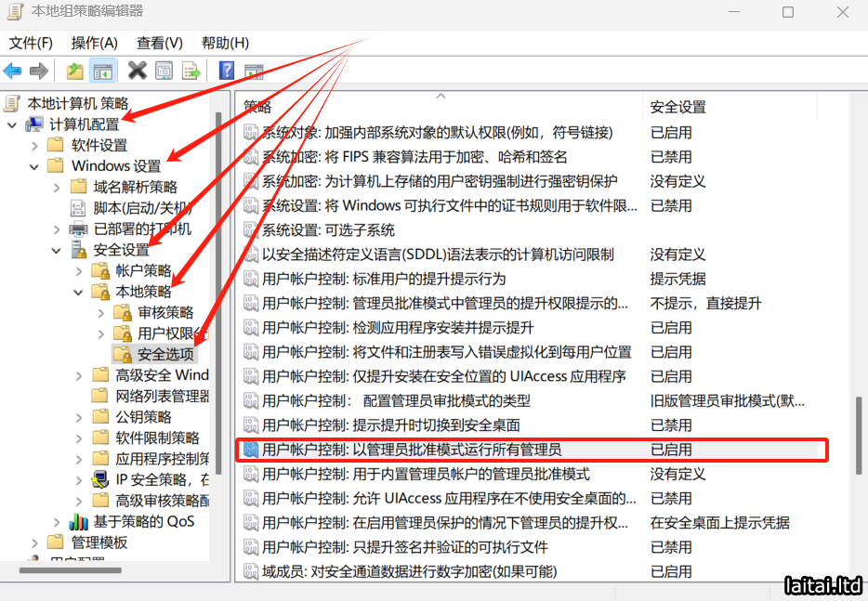Collapse the 计算机配置 tree node
Screen dimensions: 868x601
tap(12, 124)
